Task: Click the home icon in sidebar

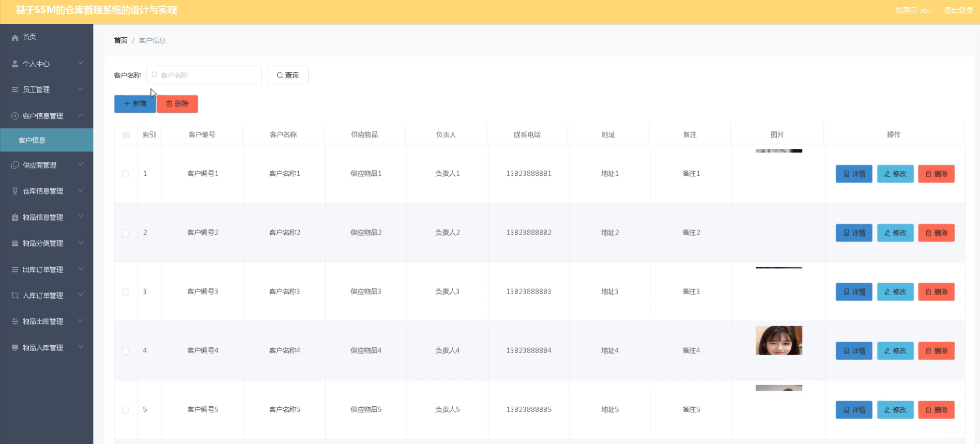Action: tap(15, 37)
